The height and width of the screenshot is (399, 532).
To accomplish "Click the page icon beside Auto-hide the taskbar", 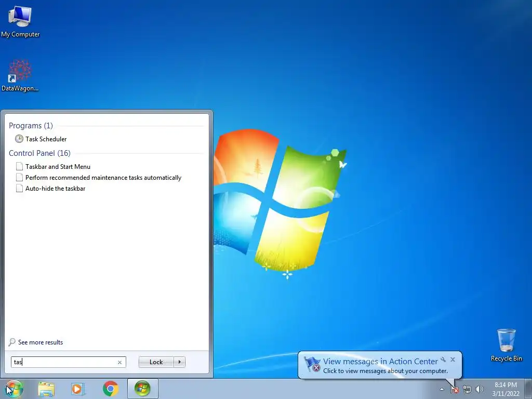I will (x=19, y=188).
